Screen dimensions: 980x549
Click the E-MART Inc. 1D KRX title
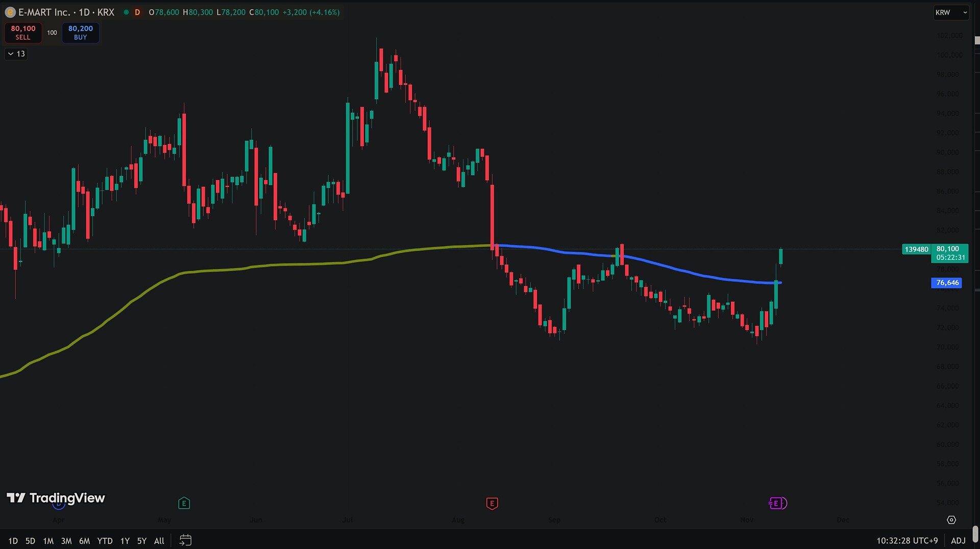66,12
